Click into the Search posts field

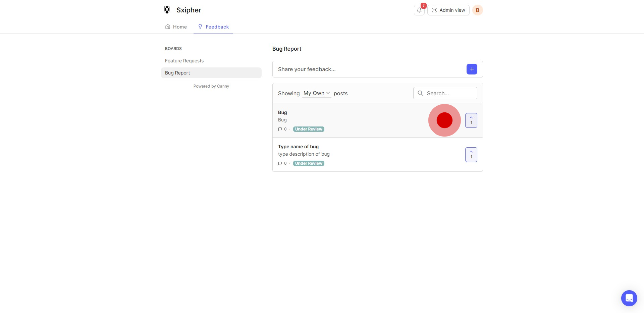449,93
